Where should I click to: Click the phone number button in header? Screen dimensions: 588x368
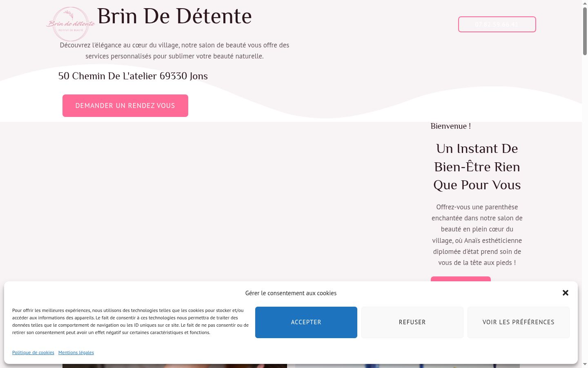click(x=497, y=24)
